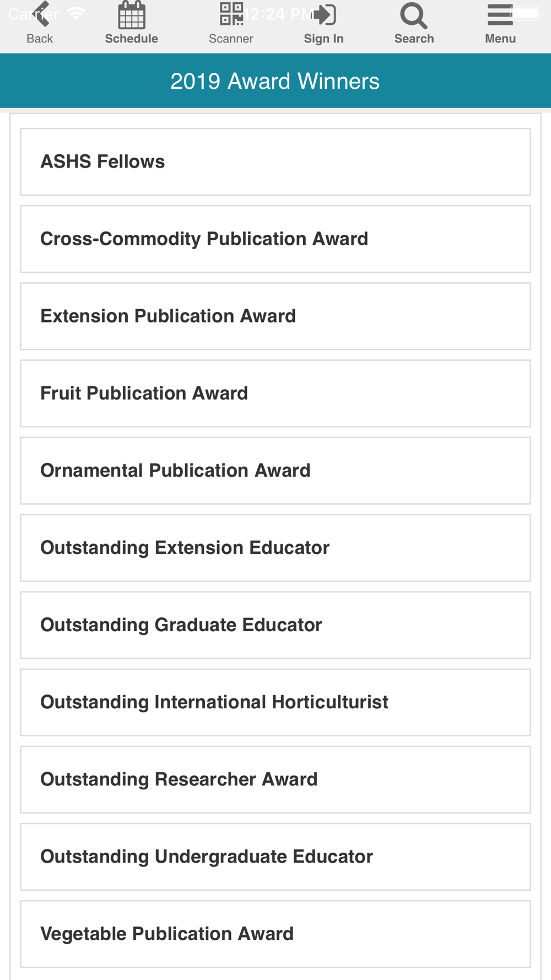Tap the Wi-Fi status icon
Image resolution: width=551 pixels, height=980 pixels.
point(76,13)
